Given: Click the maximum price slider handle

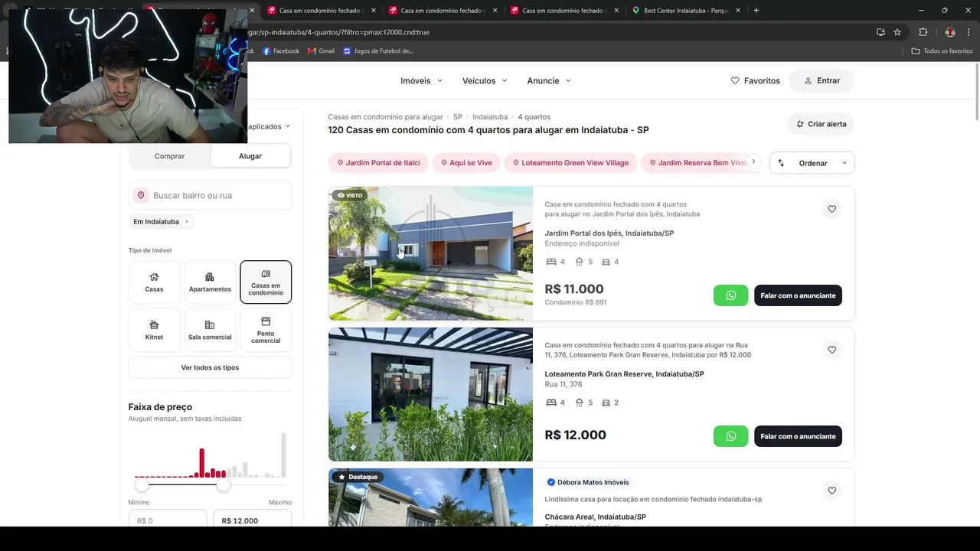Looking at the screenshot, I should click(223, 484).
